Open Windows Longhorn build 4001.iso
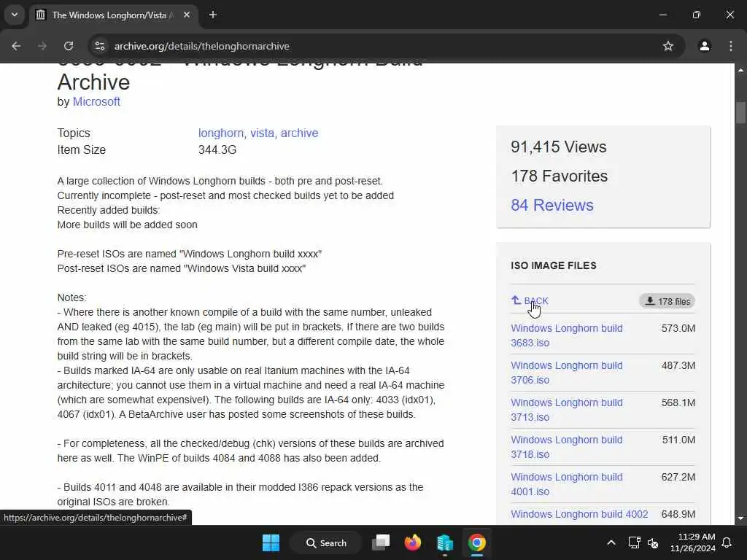The image size is (747, 560). coord(566,484)
